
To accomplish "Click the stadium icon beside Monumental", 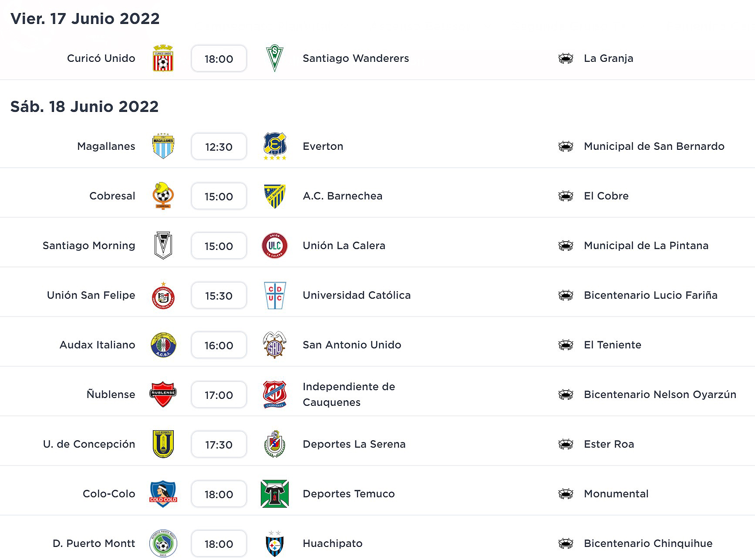I will tap(566, 494).
